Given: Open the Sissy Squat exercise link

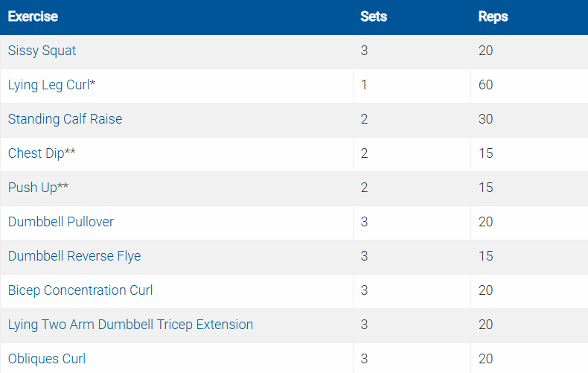Looking at the screenshot, I should click(x=42, y=51).
